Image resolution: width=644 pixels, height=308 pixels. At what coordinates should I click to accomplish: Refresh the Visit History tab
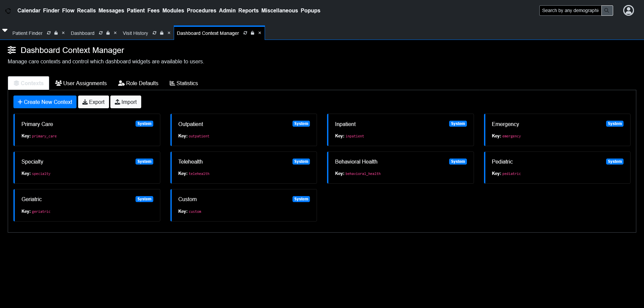click(155, 33)
